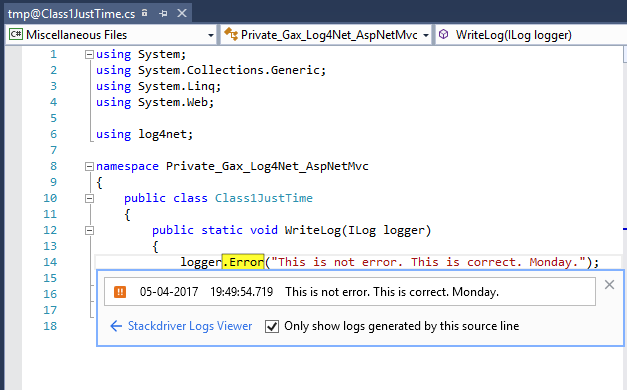
Task: Collapse the WriteLog method on line 12
Action: point(89,230)
